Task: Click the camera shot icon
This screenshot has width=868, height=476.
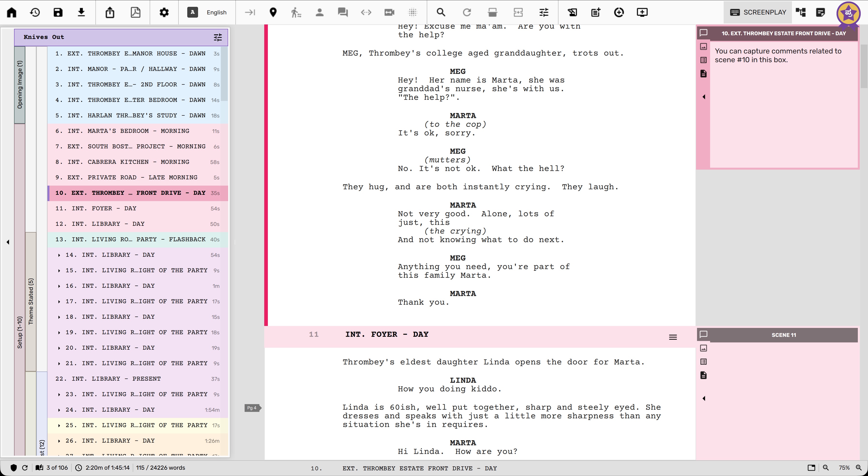Action: click(x=389, y=12)
